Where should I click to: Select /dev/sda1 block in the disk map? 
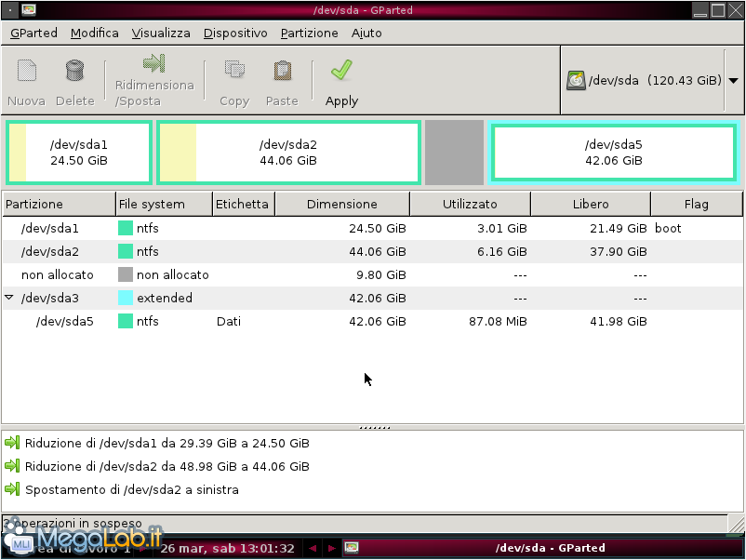tap(79, 153)
